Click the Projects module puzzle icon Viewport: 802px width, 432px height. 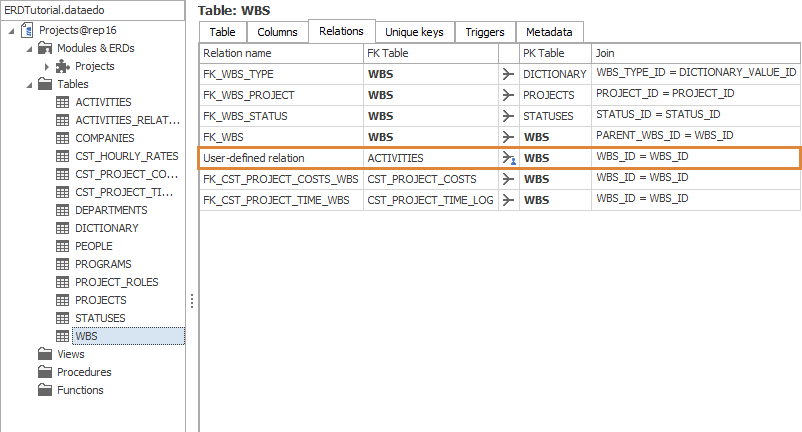point(62,66)
